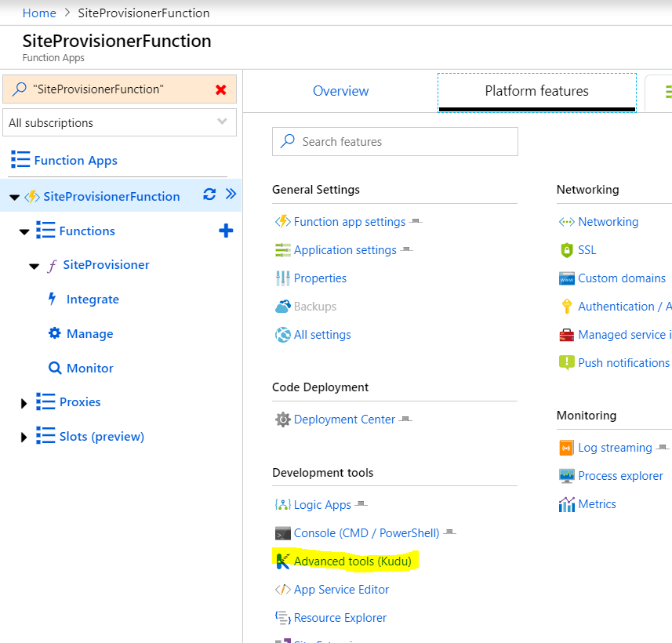Open Properties

point(320,278)
